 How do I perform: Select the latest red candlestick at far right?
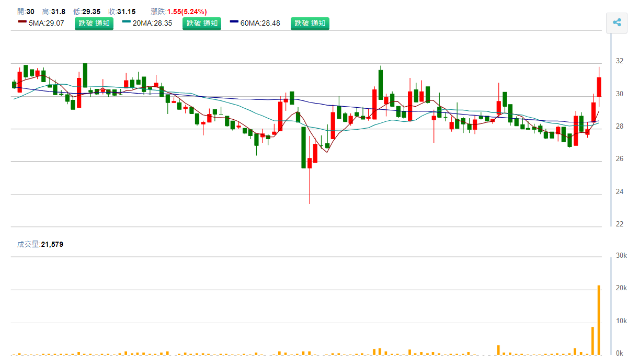[599, 87]
